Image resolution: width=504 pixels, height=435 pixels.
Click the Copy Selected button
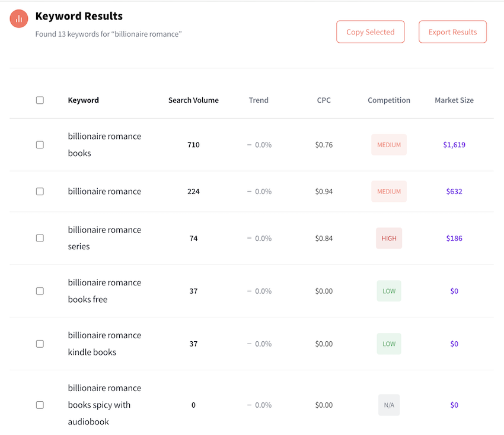click(370, 31)
